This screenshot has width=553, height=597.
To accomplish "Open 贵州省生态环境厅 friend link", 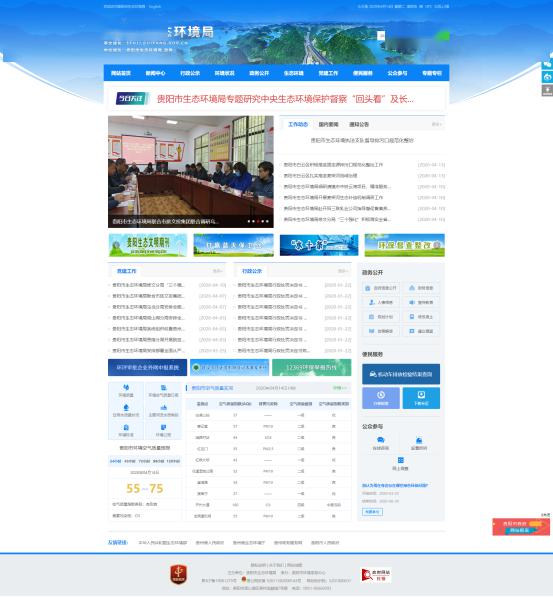I will [x=249, y=543].
